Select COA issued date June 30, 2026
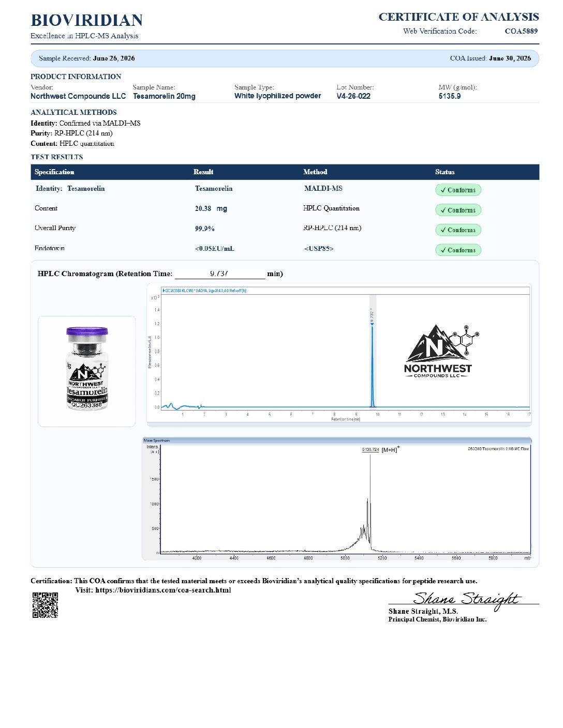Viewport: 563px width, 728px height. [x=510, y=58]
